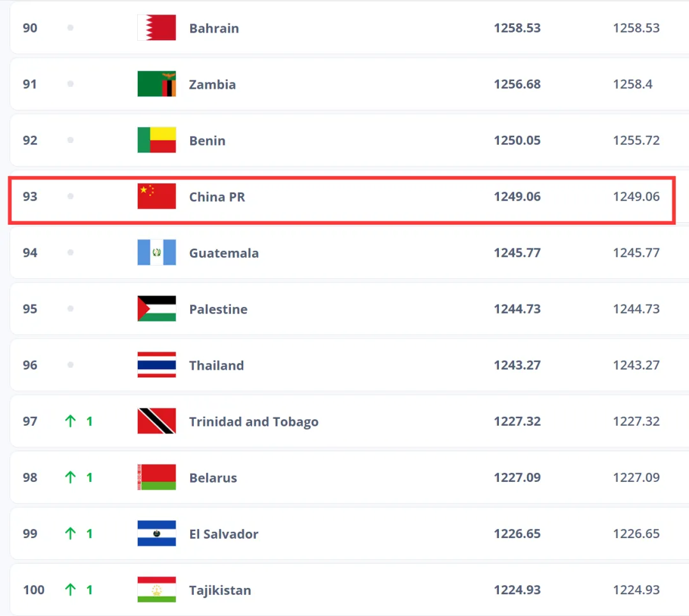Click the Belarus flag icon

(x=156, y=477)
